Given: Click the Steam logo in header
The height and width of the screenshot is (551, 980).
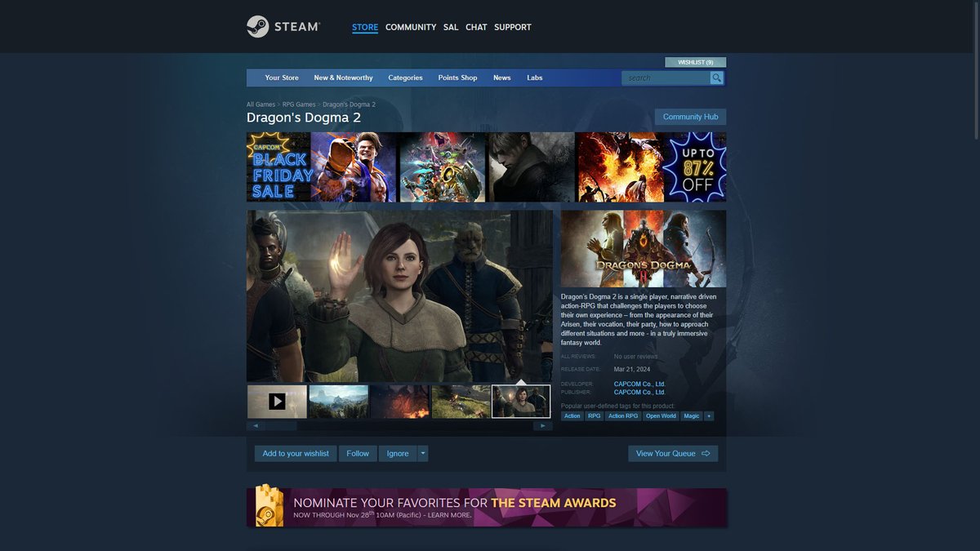Looking at the screenshot, I should [283, 27].
